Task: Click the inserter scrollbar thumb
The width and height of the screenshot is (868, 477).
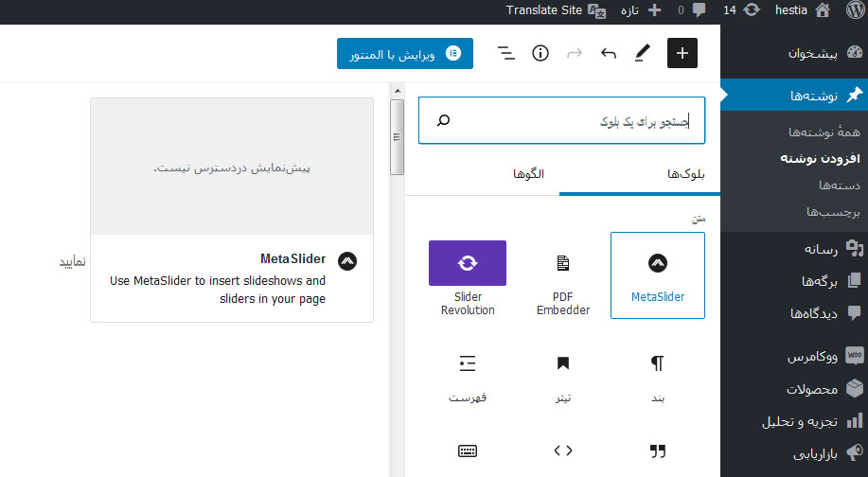Action: (397, 137)
